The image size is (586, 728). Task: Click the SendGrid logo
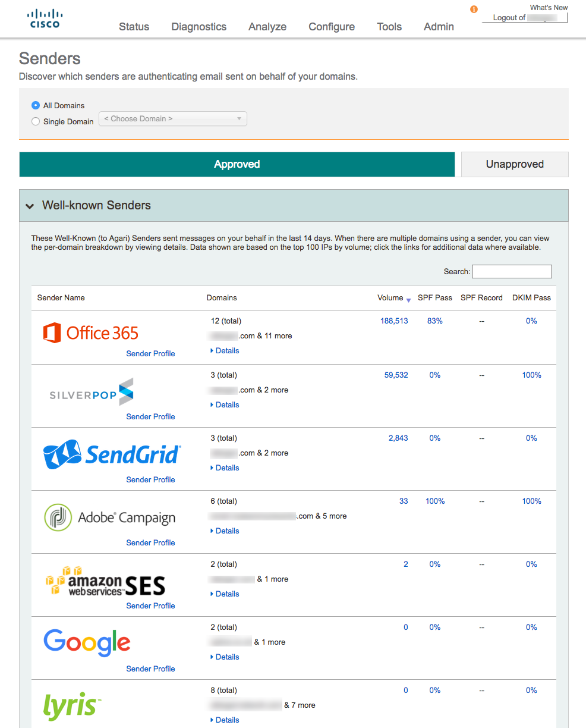(112, 454)
